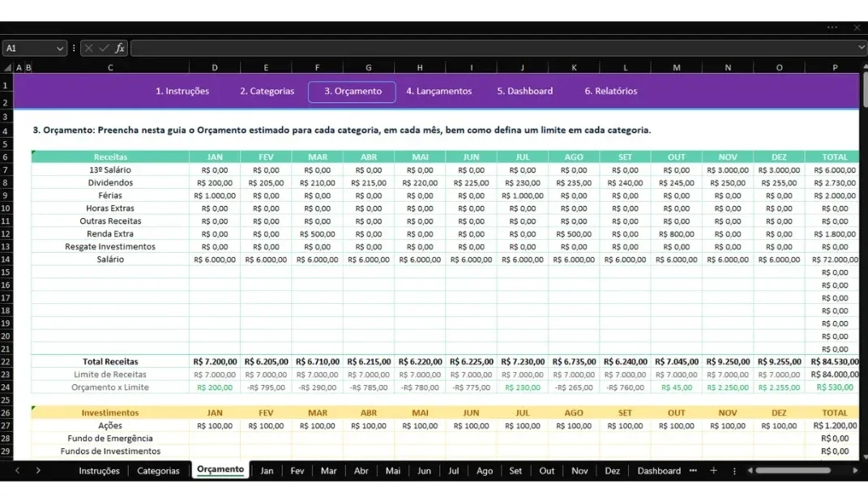Open the Name Box dropdown arrow
This screenshot has width=868, height=496.
60,49
